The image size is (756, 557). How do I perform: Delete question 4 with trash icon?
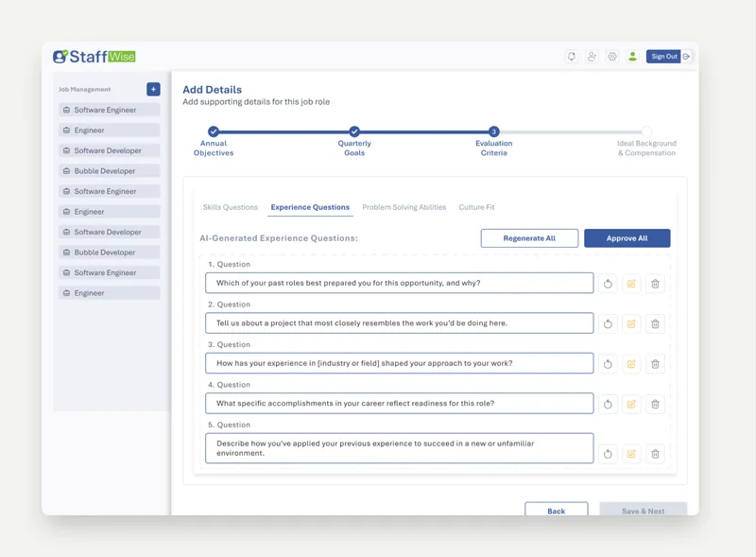[x=655, y=404]
